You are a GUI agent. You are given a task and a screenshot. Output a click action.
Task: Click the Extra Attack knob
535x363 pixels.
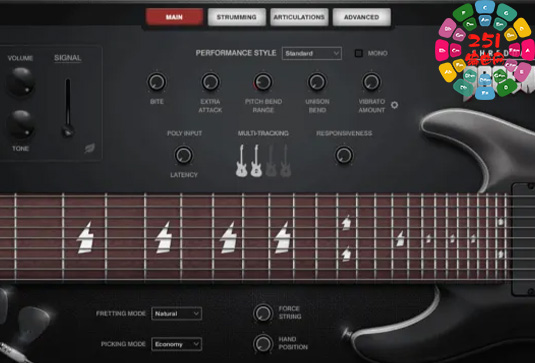tap(210, 82)
